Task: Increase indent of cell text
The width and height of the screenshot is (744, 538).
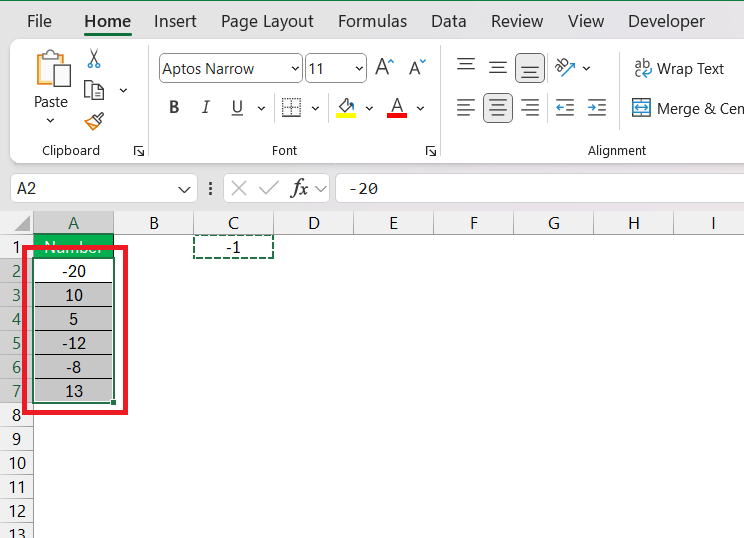Action: coord(596,108)
